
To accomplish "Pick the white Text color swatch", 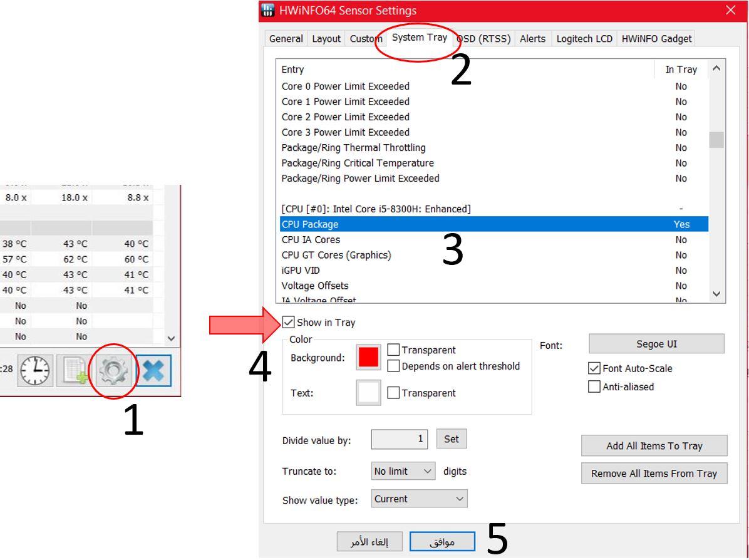I will [368, 393].
